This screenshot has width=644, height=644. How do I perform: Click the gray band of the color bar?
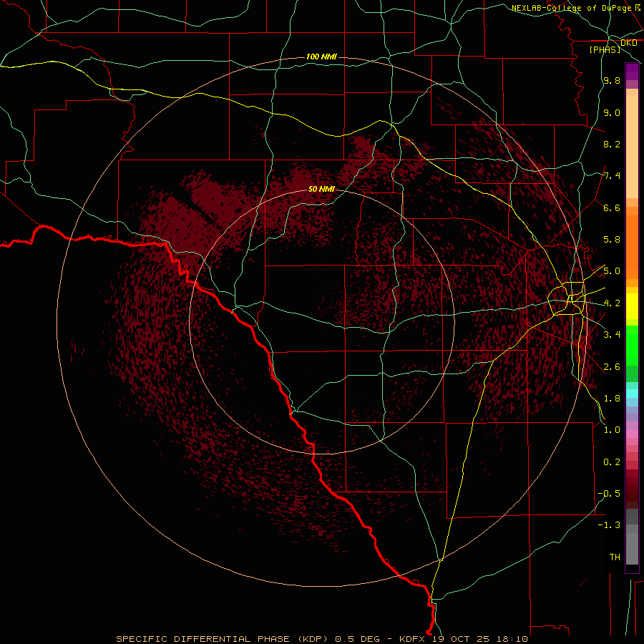tap(632, 538)
